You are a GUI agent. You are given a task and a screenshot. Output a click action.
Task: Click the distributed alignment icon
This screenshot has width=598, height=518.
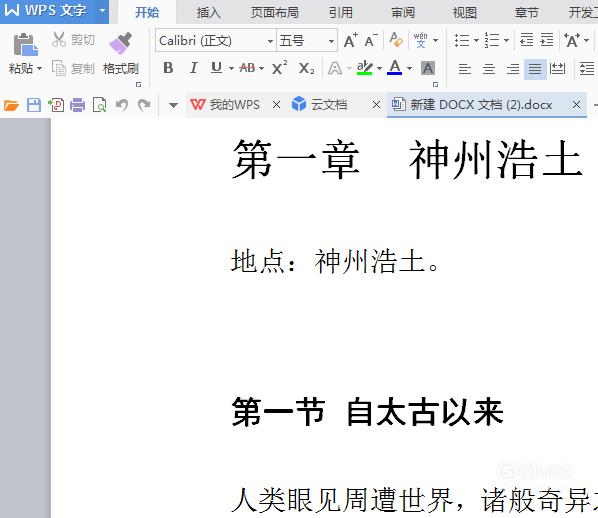click(x=557, y=69)
